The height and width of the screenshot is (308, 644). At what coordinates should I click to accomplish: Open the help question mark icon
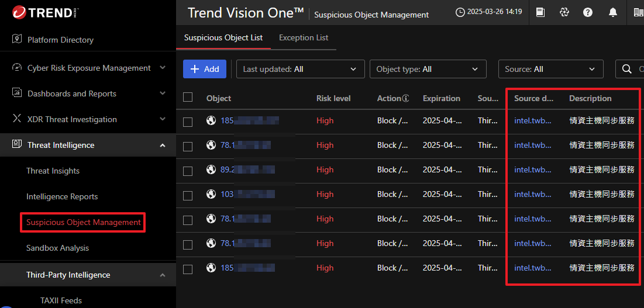coord(588,12)
